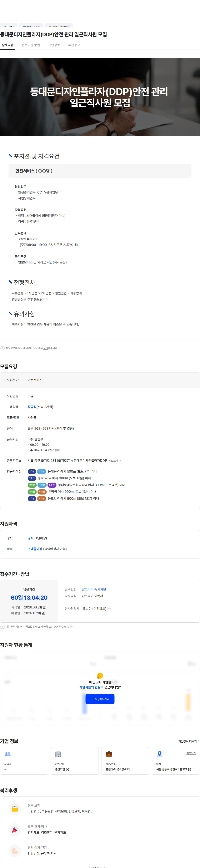Open the 잡코리아 즉시지원 link
200x868 pixels.
94,589
